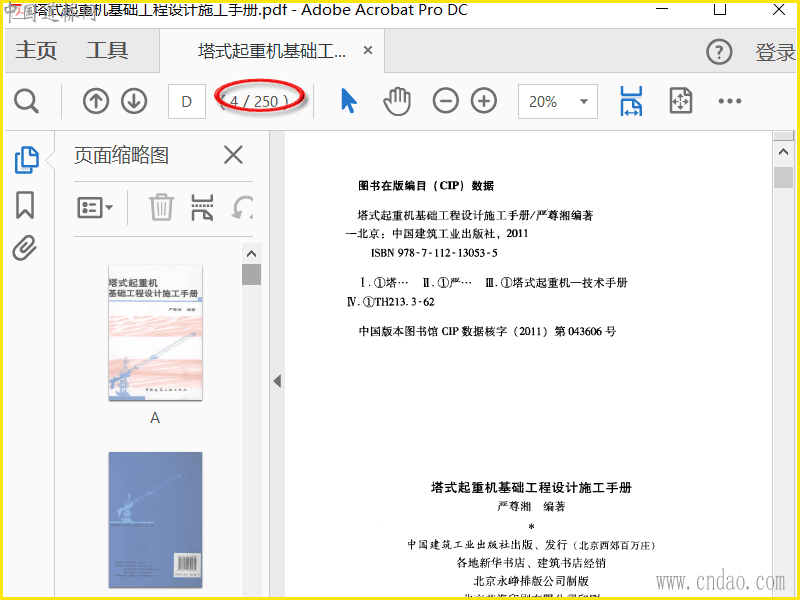Open the attachments paperclip icon

click(x=25, y=248)
